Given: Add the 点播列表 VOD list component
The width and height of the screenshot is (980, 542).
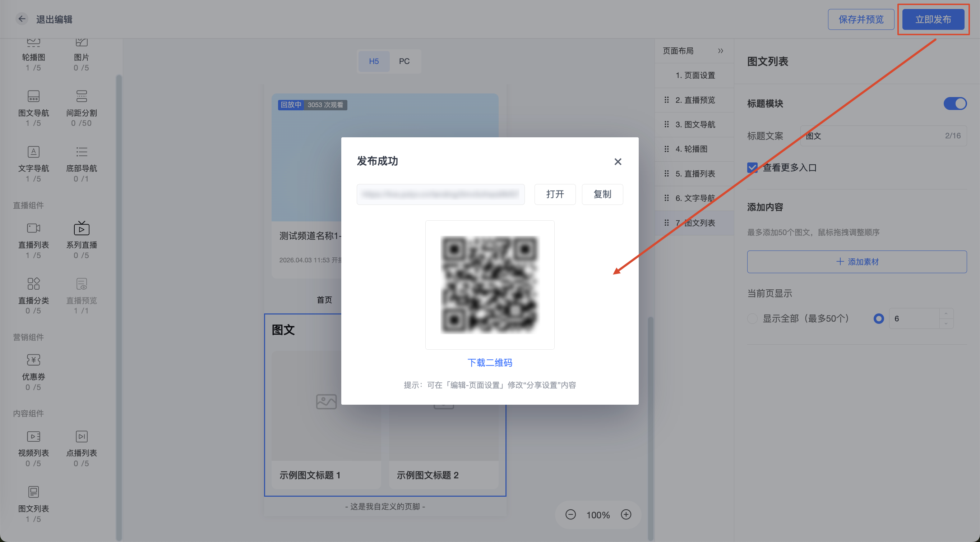Looking at the screenshot, I should click(82, 448).
